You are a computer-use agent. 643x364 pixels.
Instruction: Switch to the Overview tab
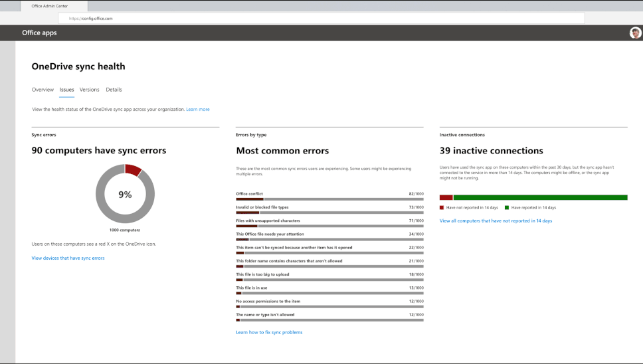(43, 90)
